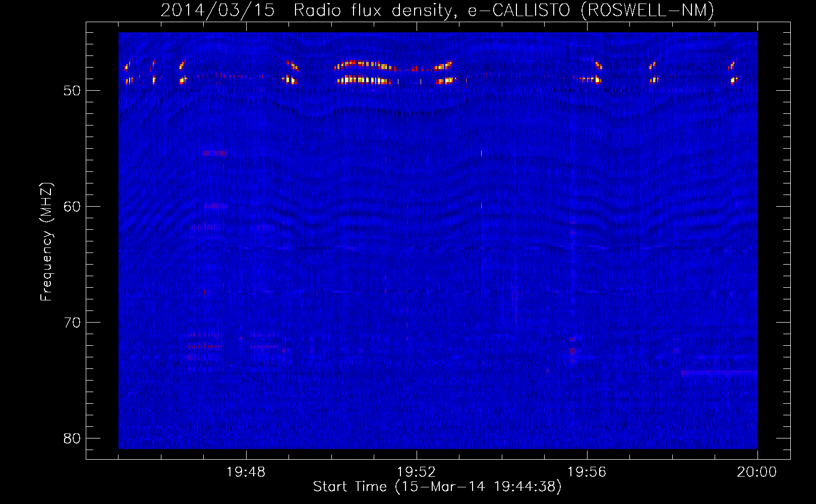
Task: Click the 80 frequency tick label
Action: (x=72, y=438)
